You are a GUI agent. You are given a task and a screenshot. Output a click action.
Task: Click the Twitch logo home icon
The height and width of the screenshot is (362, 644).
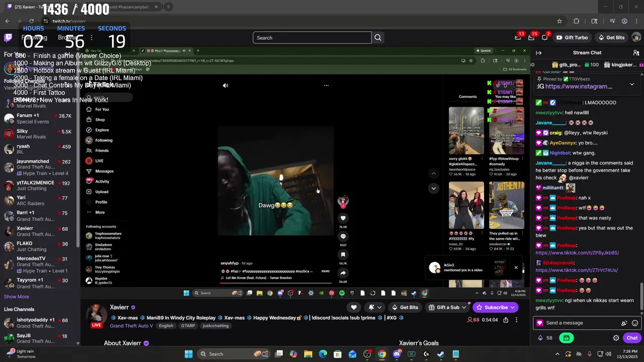point(8,38)
